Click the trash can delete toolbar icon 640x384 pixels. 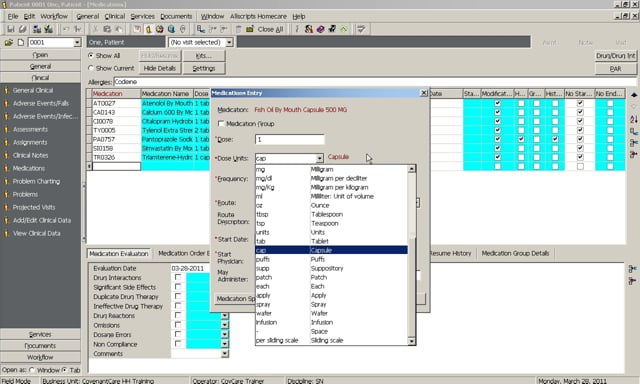tap(238, 29)
